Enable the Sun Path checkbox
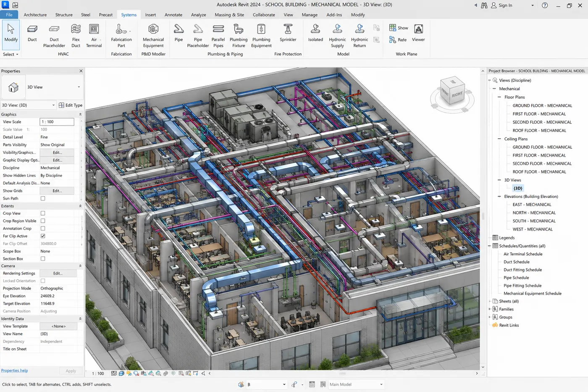 click(x=43, y=198)
